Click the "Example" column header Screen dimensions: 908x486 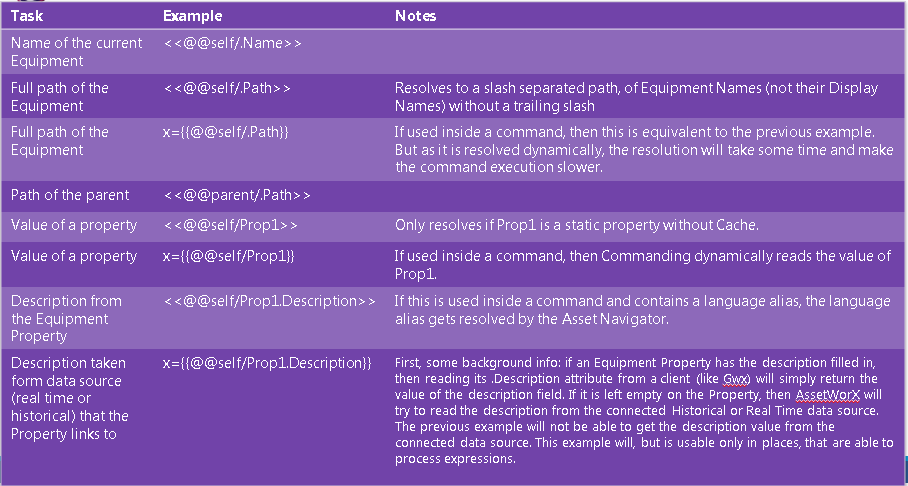pos(192,16)
